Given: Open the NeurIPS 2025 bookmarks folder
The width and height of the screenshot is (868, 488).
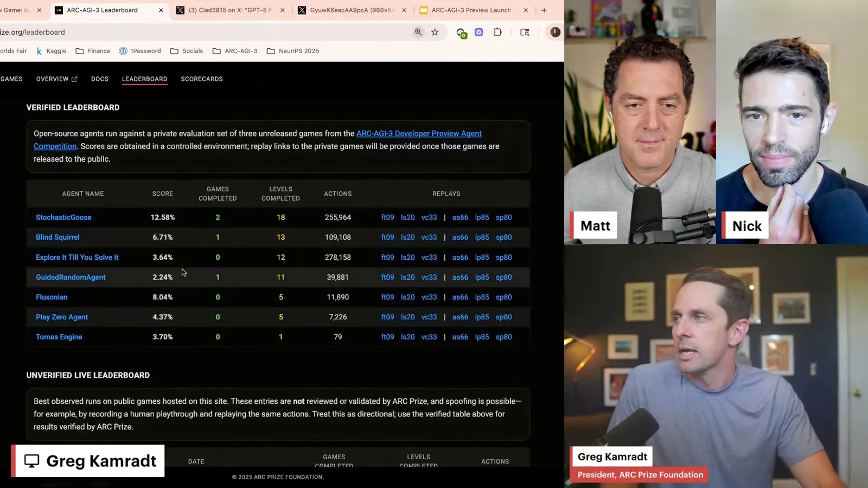Looking at the screenshot, I should point(293,51).
